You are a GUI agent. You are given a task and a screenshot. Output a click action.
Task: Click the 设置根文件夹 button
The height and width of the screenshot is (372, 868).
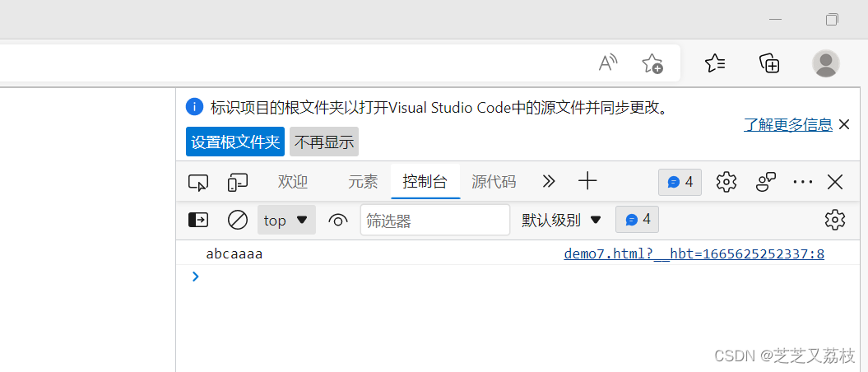click(235, 142)
